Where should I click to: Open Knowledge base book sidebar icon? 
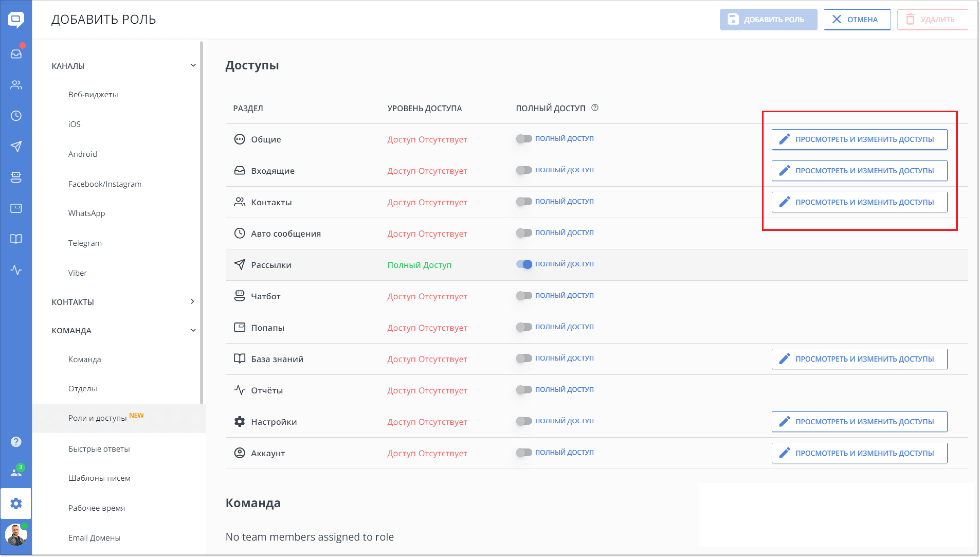point(16,239)
